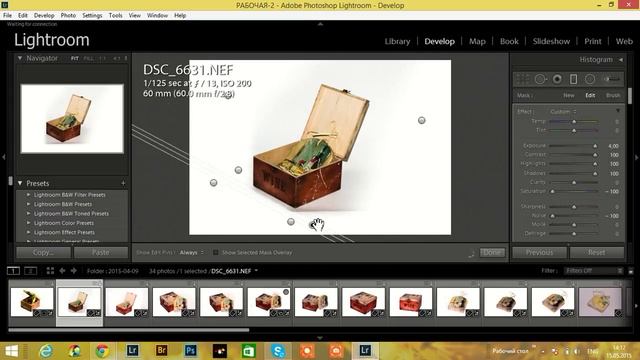
Task: Click the Previous button
Action: pyautogui.click(x=539, y=253)
